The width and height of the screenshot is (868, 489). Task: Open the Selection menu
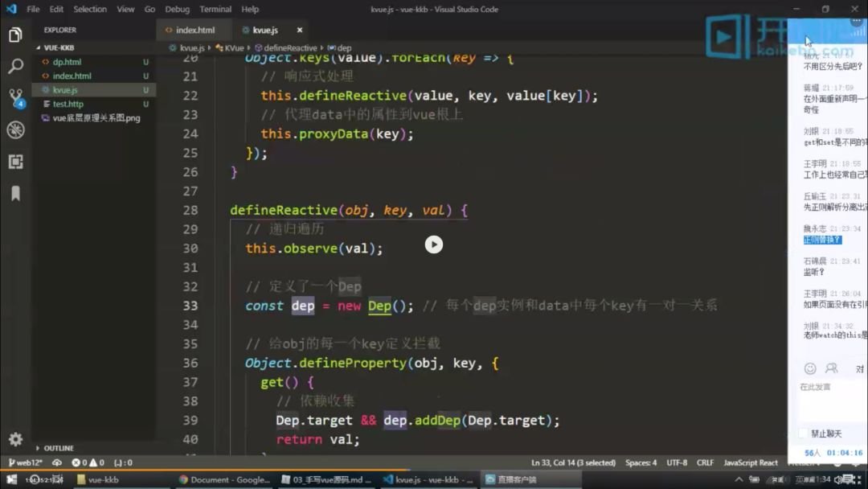(x=90, y=9)
